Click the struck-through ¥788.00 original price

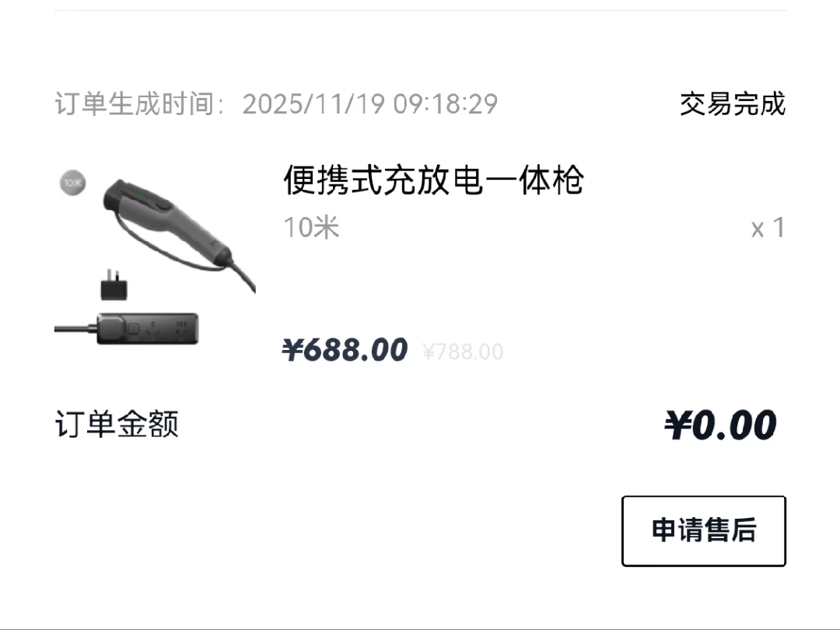463,352
